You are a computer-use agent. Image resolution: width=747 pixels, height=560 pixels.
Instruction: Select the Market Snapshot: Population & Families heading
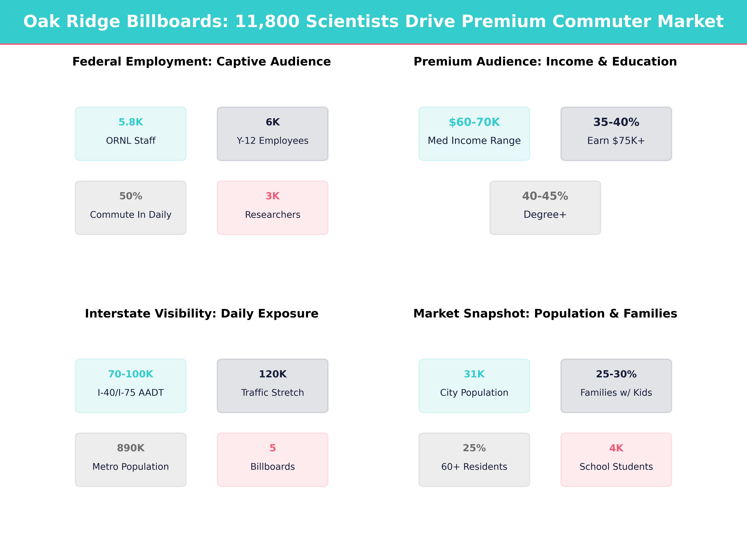pos(545,313)
